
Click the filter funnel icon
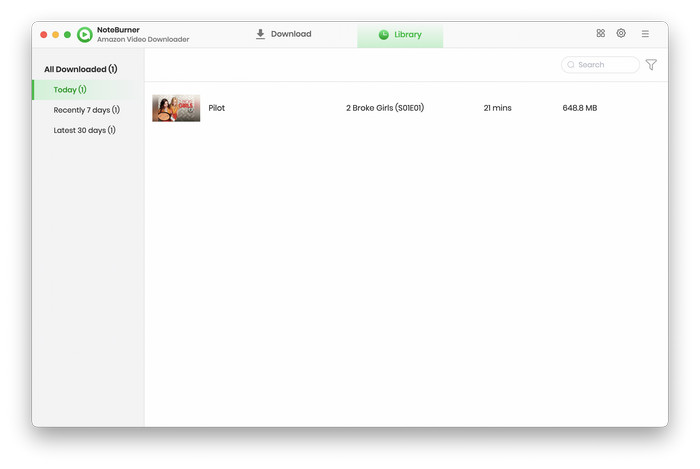651,65
